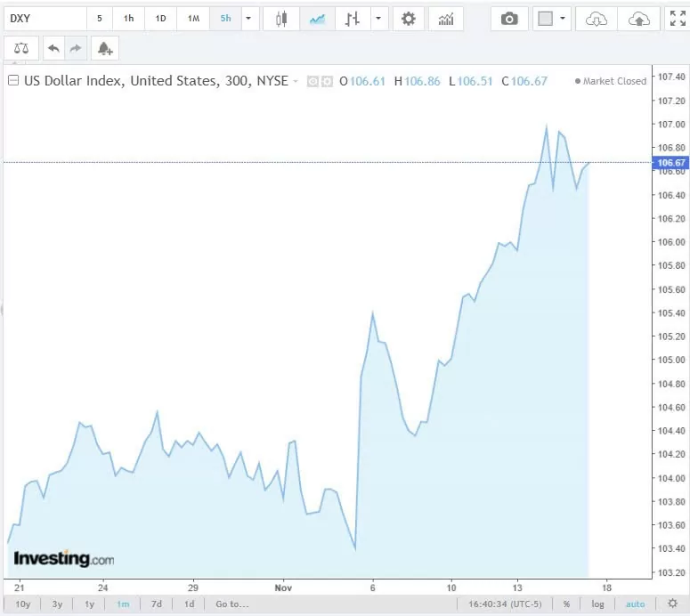Collapse the US Dollar Index legend
The width and height of the screenshot is (690, 616).
pos(13,81)
